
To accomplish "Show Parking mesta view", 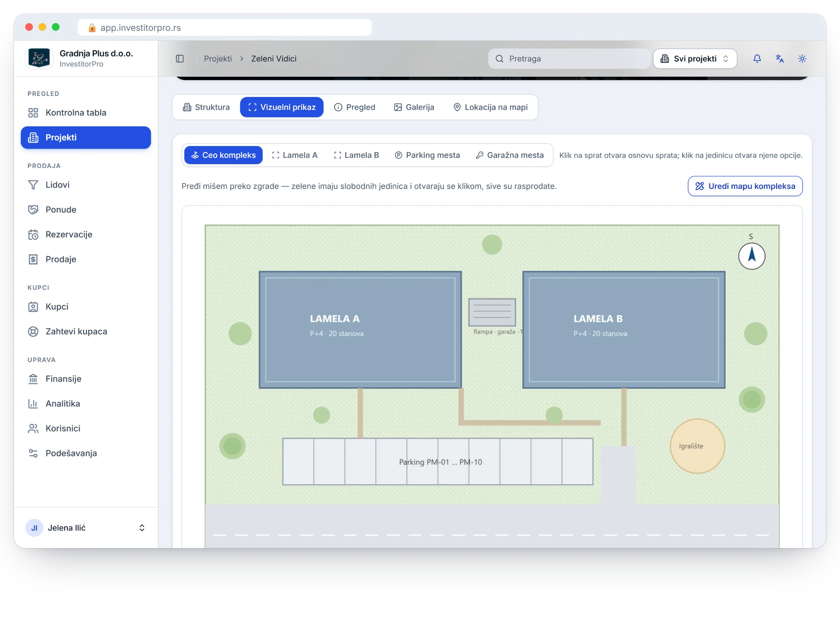I will [427, 155].
